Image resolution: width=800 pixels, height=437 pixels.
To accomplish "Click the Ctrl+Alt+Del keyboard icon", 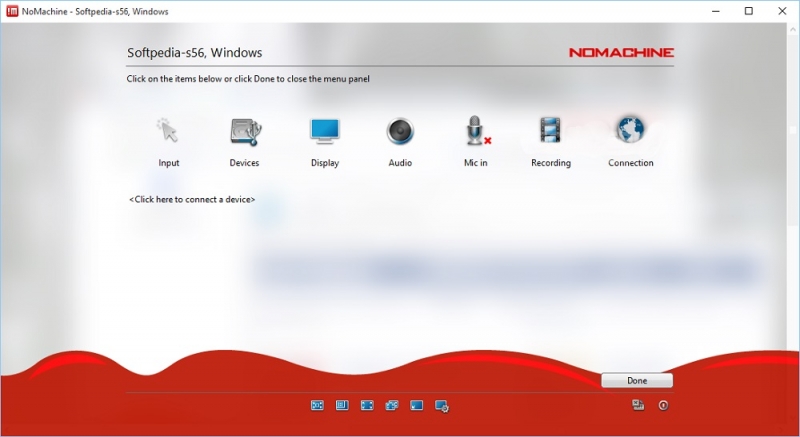I will coord(638,405).
